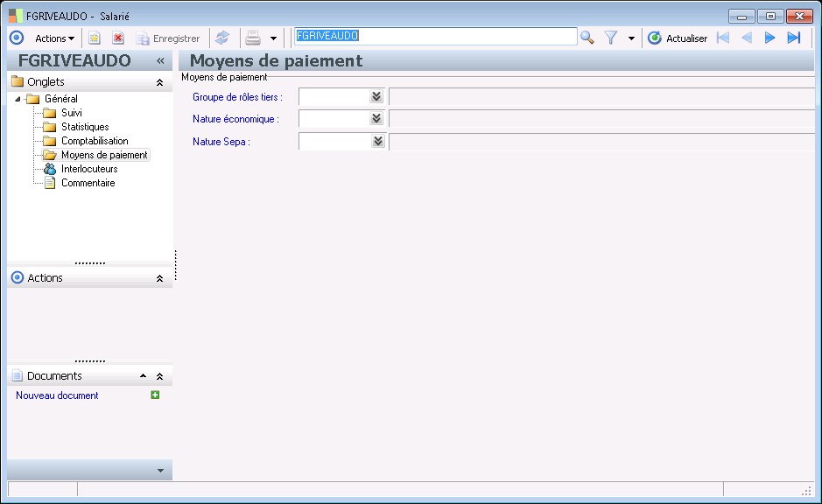Click the Documents single up arrow
This screenshot has height=504, width=822.
143,375
